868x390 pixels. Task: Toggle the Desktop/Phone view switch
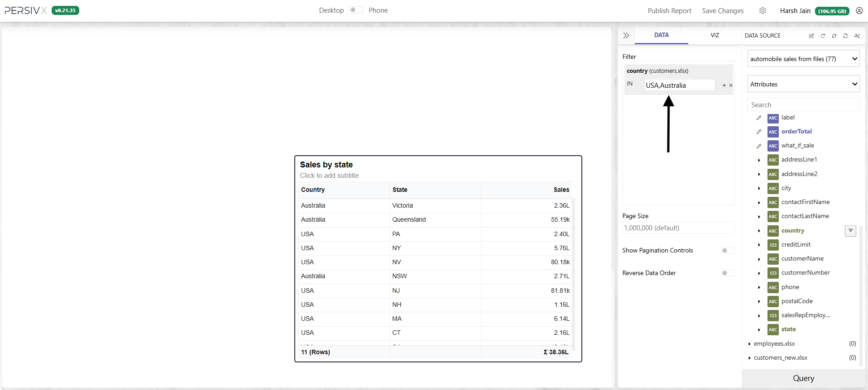pyautogui.click(x=356, y=10)
